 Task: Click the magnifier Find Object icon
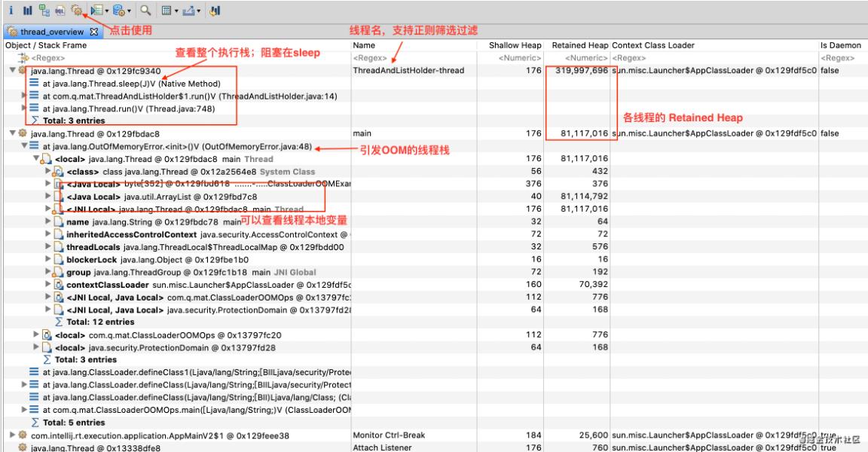145,11
